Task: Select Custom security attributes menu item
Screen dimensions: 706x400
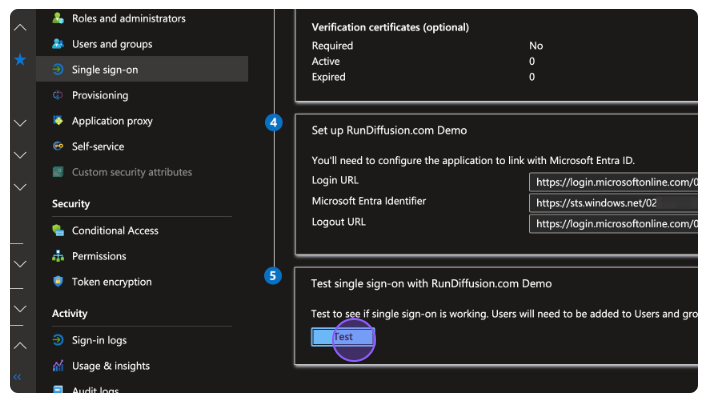Action: tap(131, 172)
